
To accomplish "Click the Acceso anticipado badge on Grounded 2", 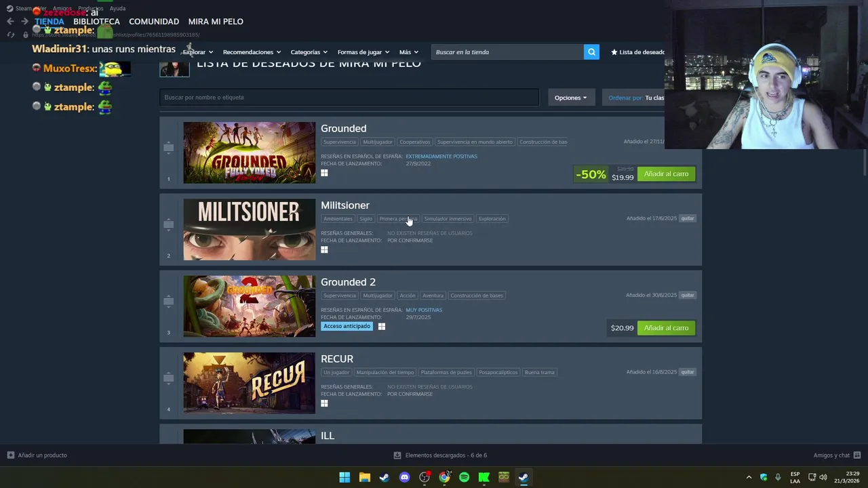I will pos(347,327).
